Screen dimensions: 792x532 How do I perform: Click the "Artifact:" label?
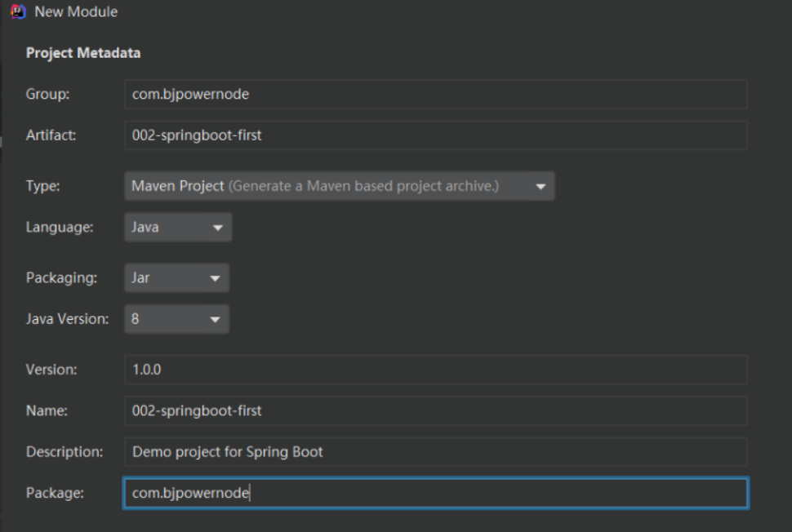point(51,135)
